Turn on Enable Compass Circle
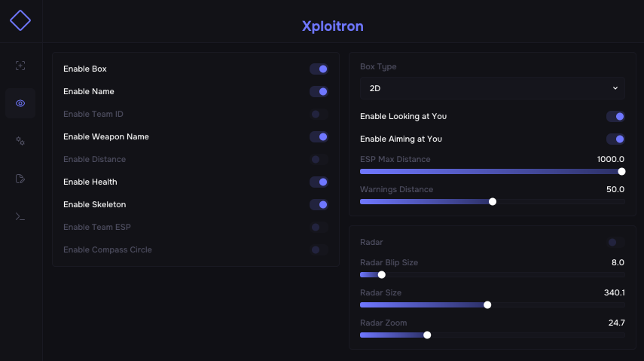Viewport: 644px width, 361px height. 319,250
